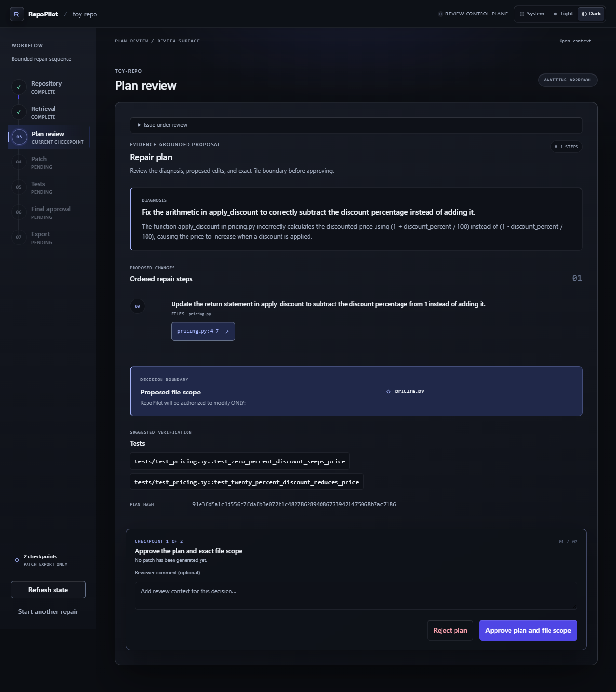Click the plan hash value
Screen dimensions: 616x692
tap(294, 504)
